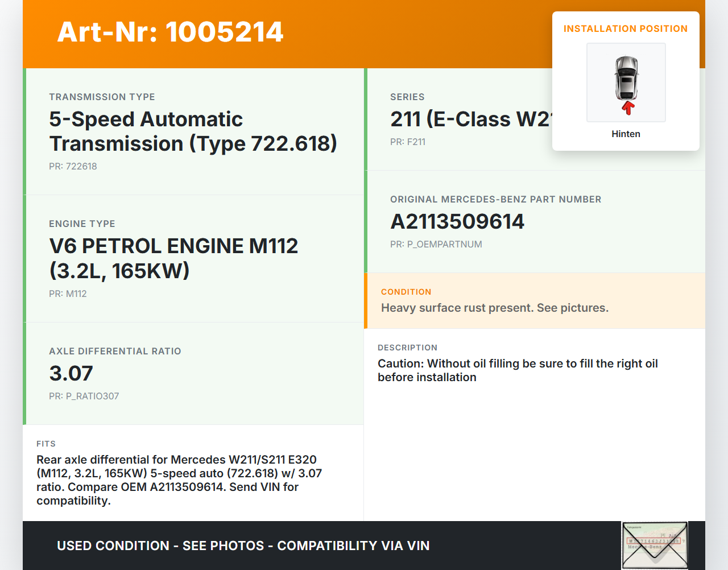Open the vehicle registration envelope thumbnail
The width and height of the screenshot is (728, 570).
pyautogui.click(x=655, y=545)
